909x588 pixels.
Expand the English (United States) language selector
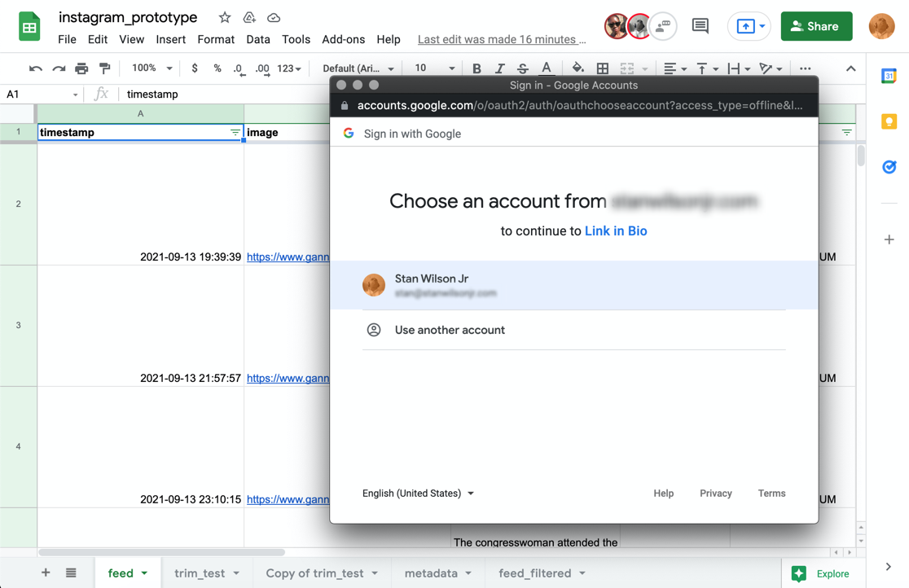[x=418, y=494]
